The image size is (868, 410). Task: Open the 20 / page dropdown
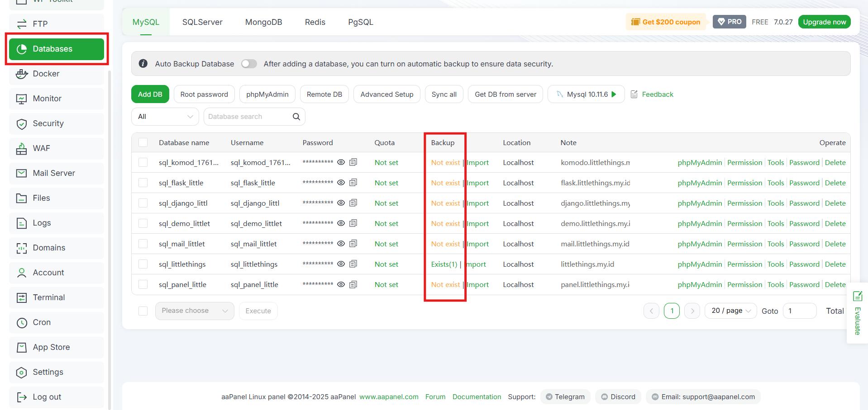tap(730, 311)
